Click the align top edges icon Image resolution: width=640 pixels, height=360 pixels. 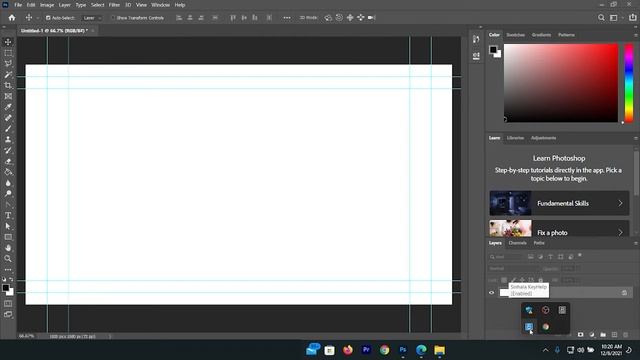233,18
